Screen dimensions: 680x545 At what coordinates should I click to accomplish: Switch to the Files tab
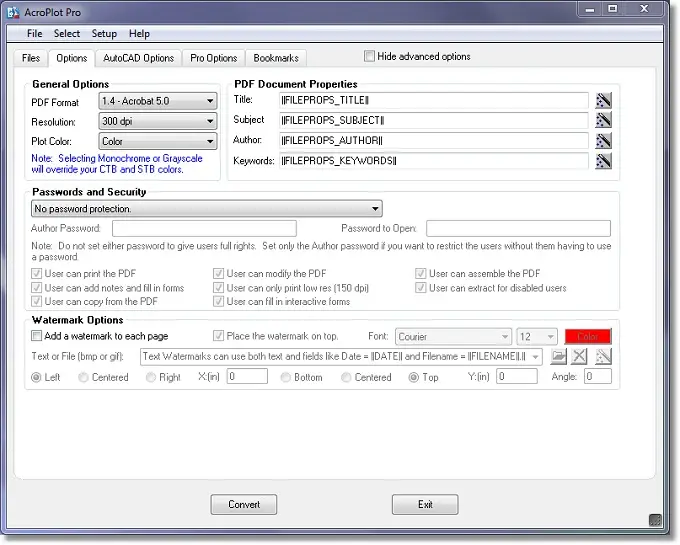coord(31,58)
